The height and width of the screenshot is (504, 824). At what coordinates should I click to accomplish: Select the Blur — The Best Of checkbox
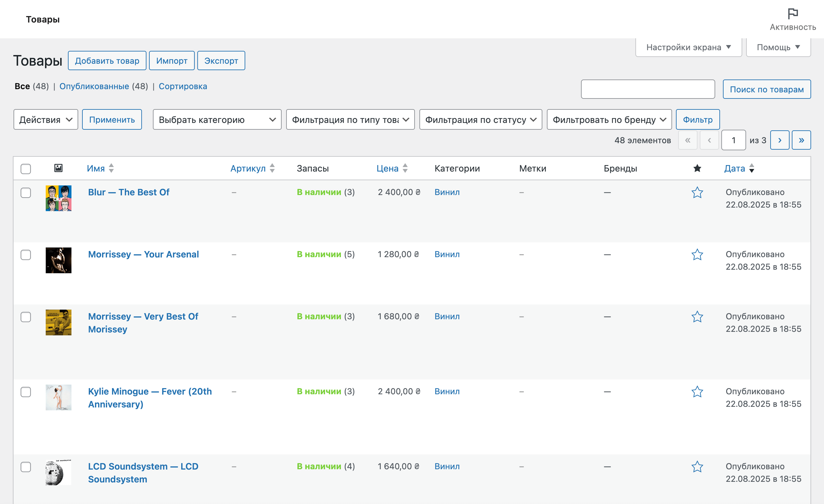(26, 193)
